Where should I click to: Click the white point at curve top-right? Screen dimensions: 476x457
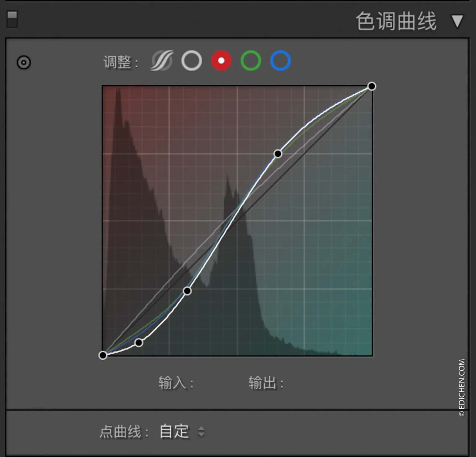coord(372,86)
